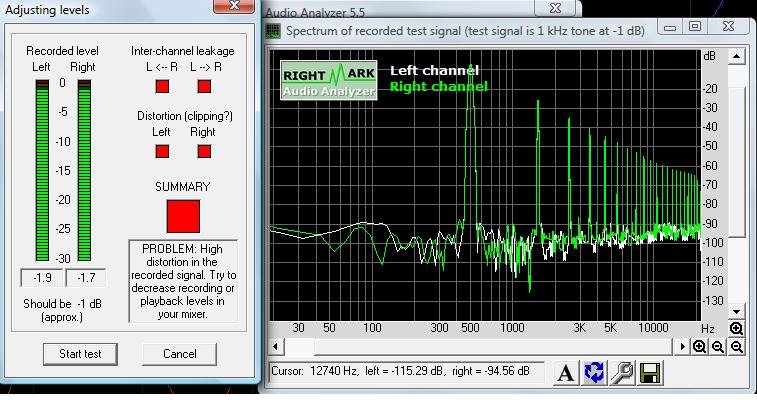Viewport: 757px width, 400px height.
Task: Close the Adjusting levels dialog
Action: coord(234,6)
